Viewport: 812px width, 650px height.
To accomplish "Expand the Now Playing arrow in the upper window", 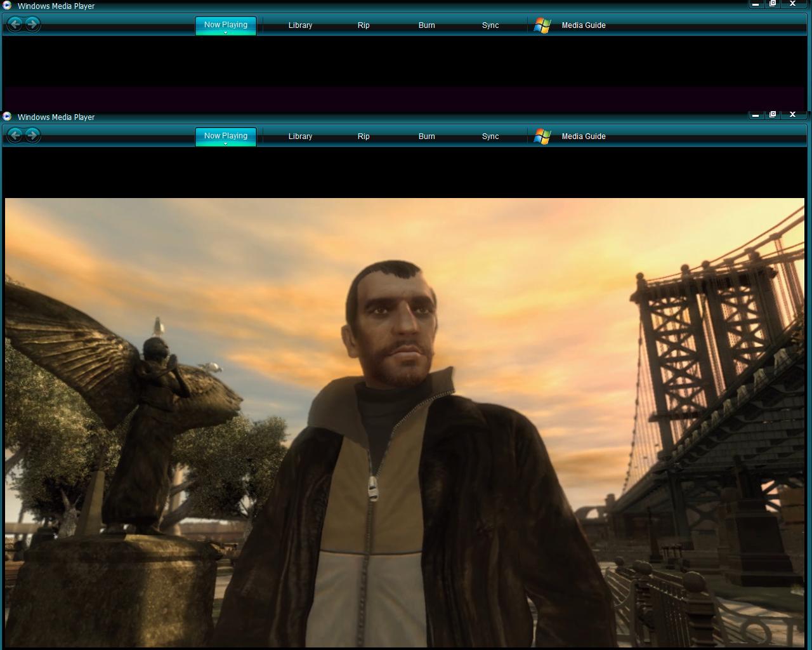I will pyautogui.click(x=226, y=32).
